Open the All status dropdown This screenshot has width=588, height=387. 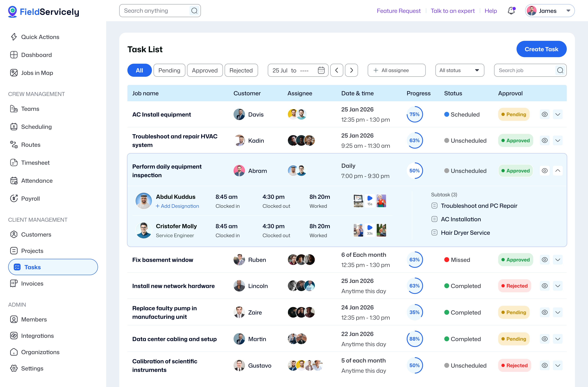(x=459, y=70)
